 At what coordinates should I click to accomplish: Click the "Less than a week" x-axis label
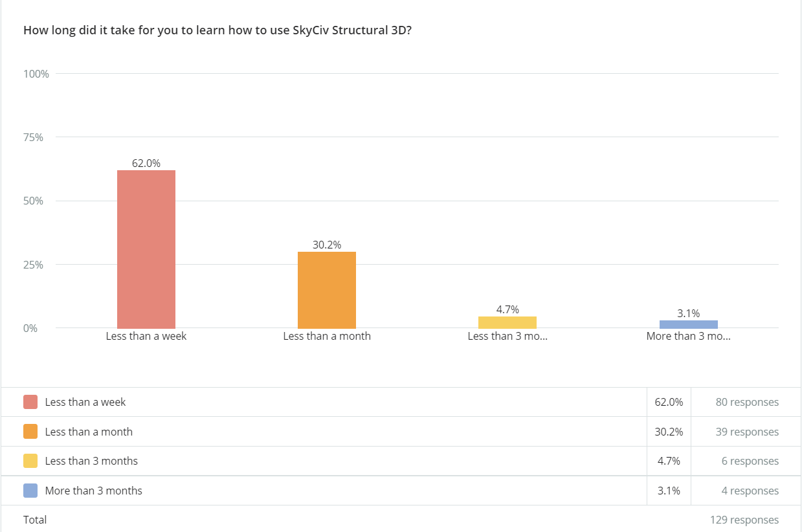[146, 337]
